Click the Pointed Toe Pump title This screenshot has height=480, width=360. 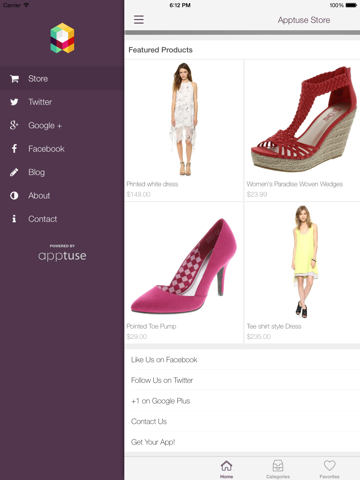[x=151, y=326]
